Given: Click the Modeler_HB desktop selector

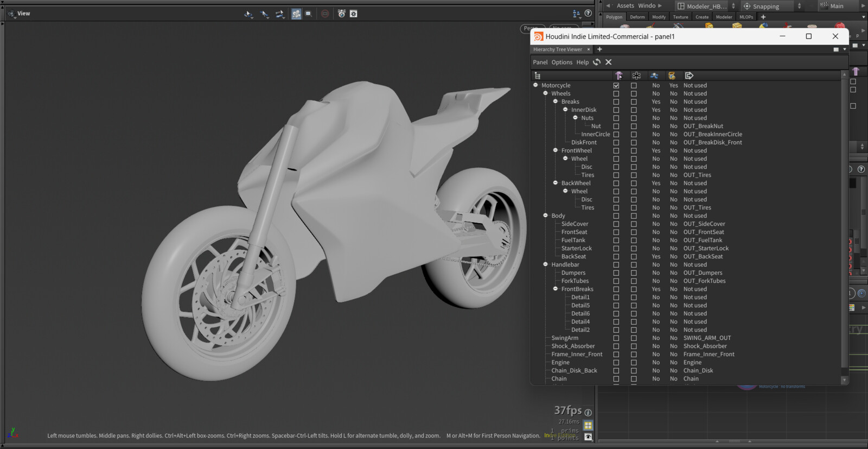Looking at the screenshot, I should (706, 7).
